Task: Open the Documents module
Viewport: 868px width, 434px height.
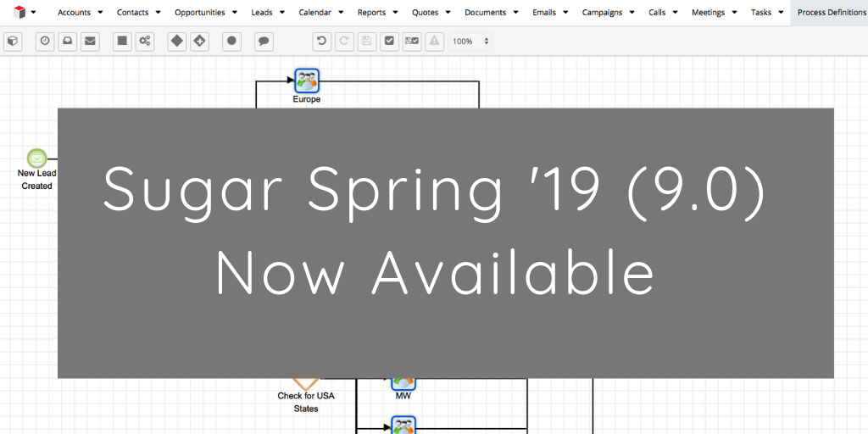Action: [x=485, y=12]
